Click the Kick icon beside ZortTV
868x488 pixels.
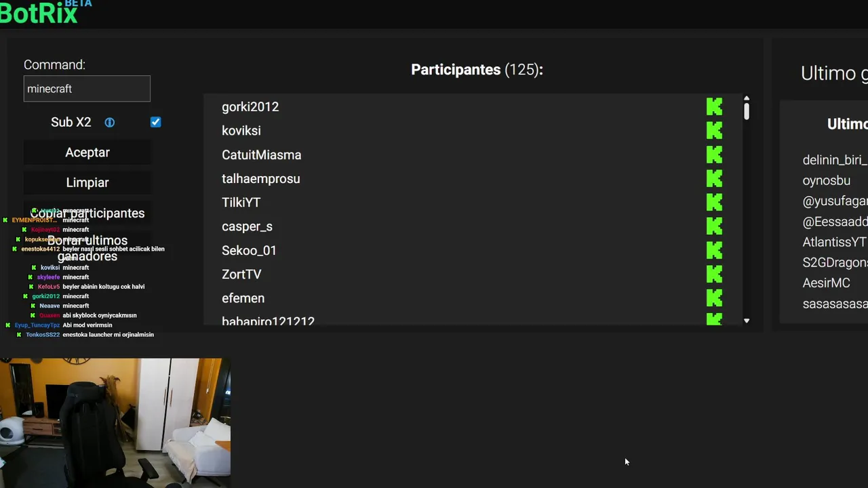[x=714, y=274]
